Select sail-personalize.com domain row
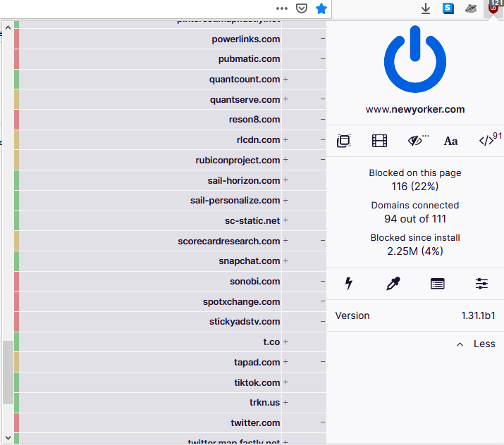The height and width of the screenshot is (445, 504). [x=170, y=201]
